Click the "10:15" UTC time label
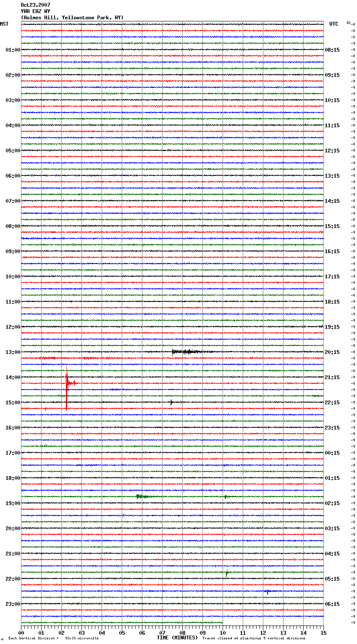Viewport: 357px width, 644px height. coord(332,100)
